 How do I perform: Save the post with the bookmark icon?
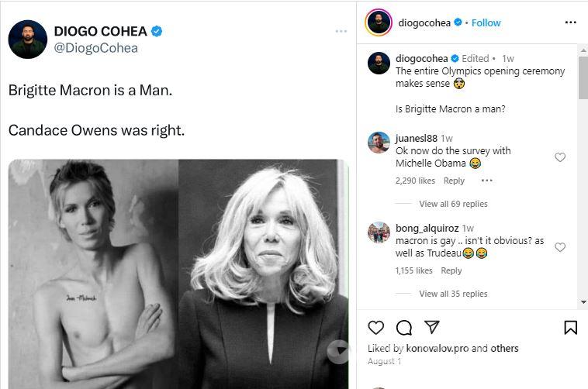click(x=570, y=327)
